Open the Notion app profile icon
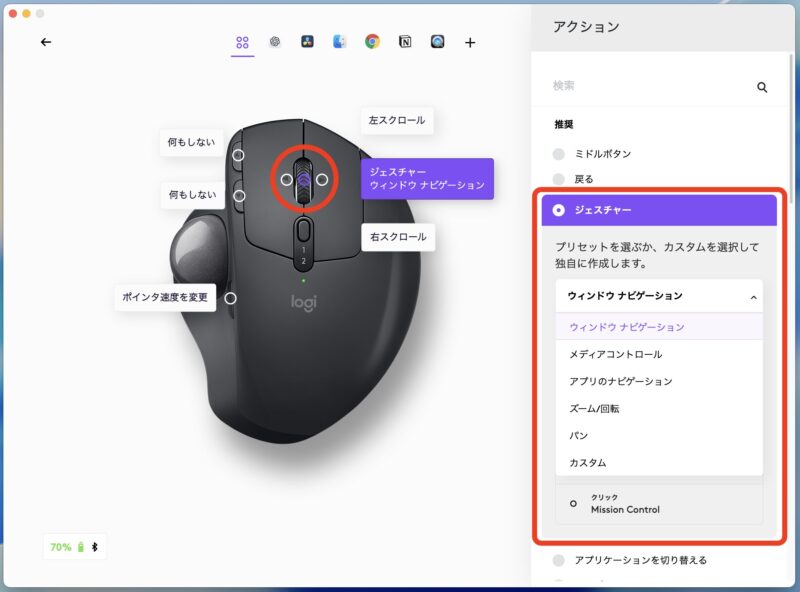The height and width of the screenshot is (592, 800). 405,42
